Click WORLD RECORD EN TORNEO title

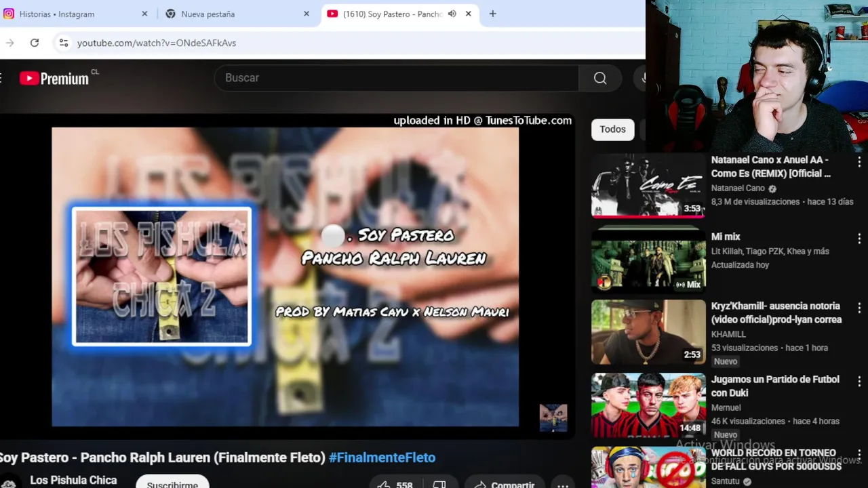click(776, 459)
